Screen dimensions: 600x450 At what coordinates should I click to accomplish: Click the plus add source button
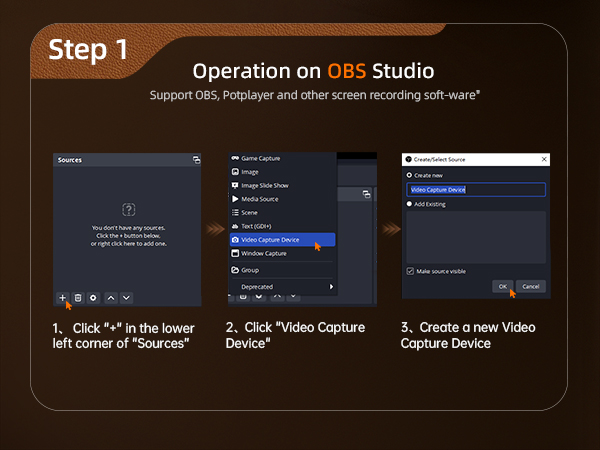point(62,298)
